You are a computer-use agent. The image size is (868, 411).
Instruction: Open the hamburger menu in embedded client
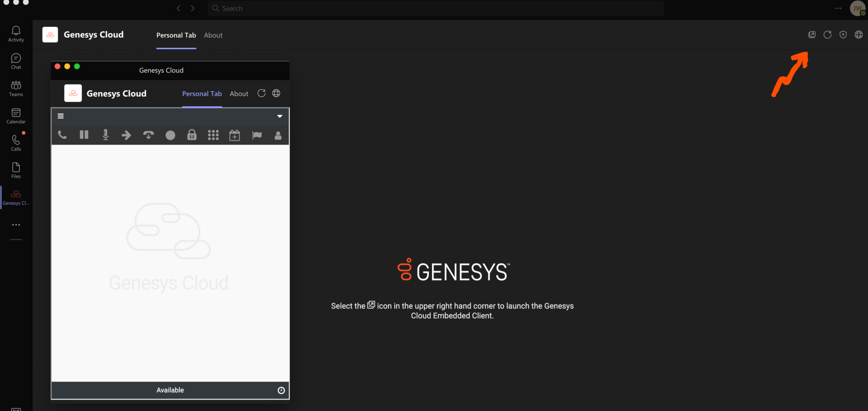click(x=61, y=115)
